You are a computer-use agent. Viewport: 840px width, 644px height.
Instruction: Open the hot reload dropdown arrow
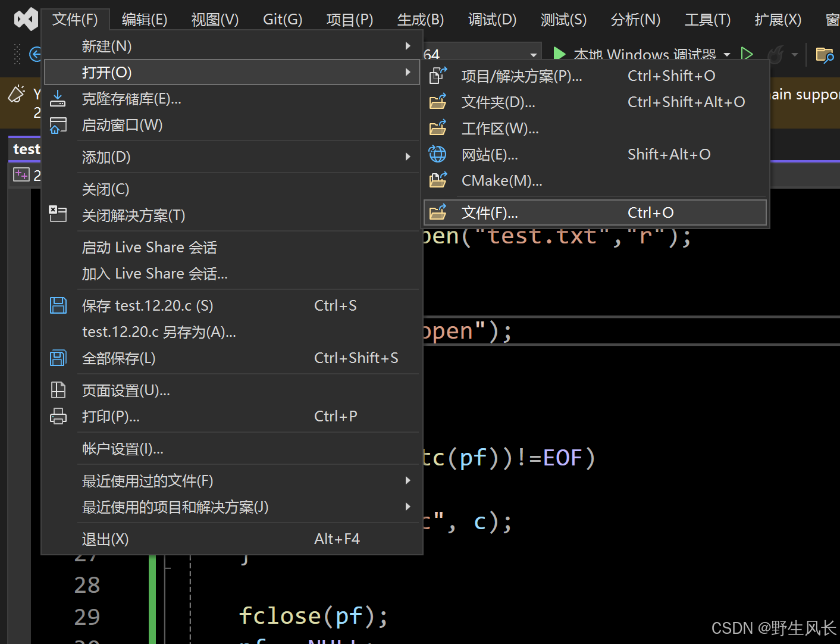point(795,55)
